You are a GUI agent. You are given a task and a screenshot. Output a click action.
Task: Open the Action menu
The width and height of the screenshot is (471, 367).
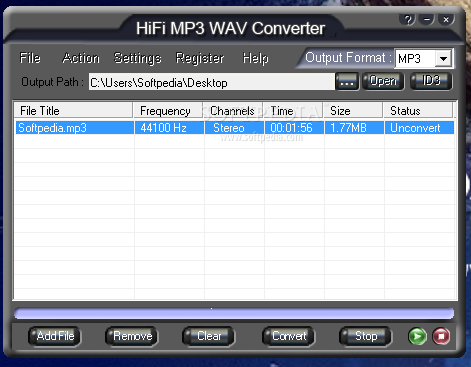point(81,58)
